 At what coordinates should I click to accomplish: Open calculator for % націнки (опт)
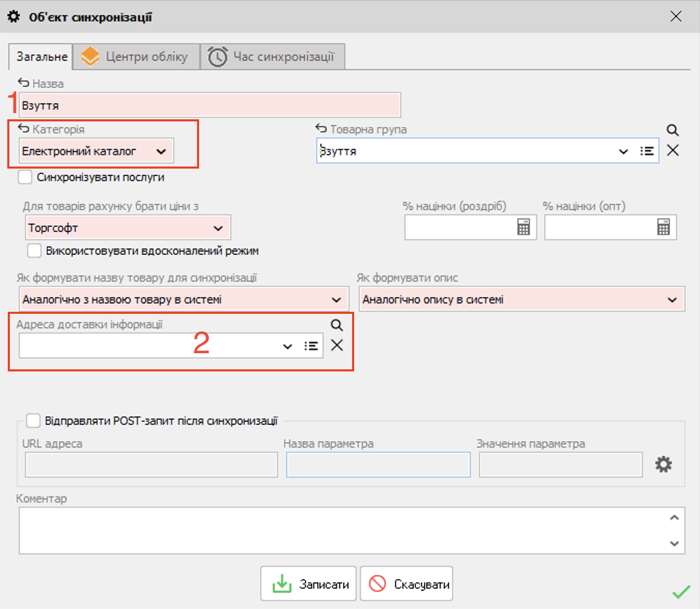tap(663, 227)
